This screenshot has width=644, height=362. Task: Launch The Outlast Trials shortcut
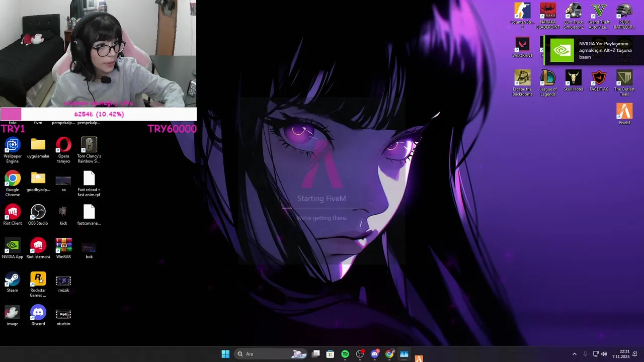click(x=624, y=83)
